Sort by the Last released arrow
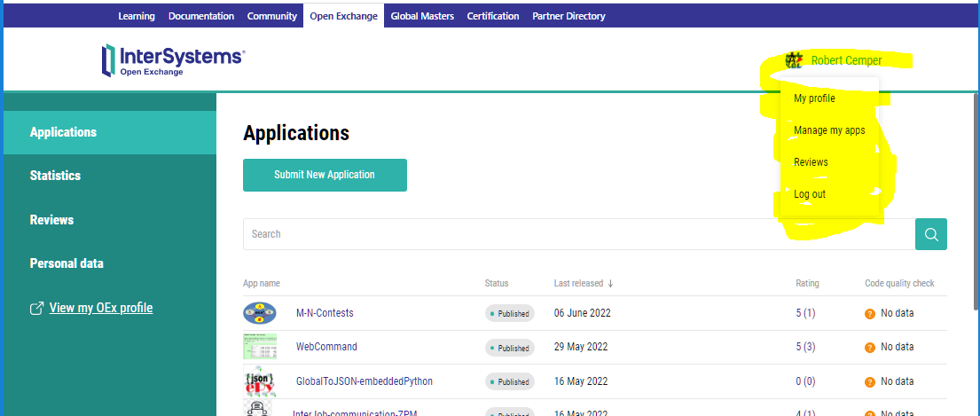 [x=611, y=284]
